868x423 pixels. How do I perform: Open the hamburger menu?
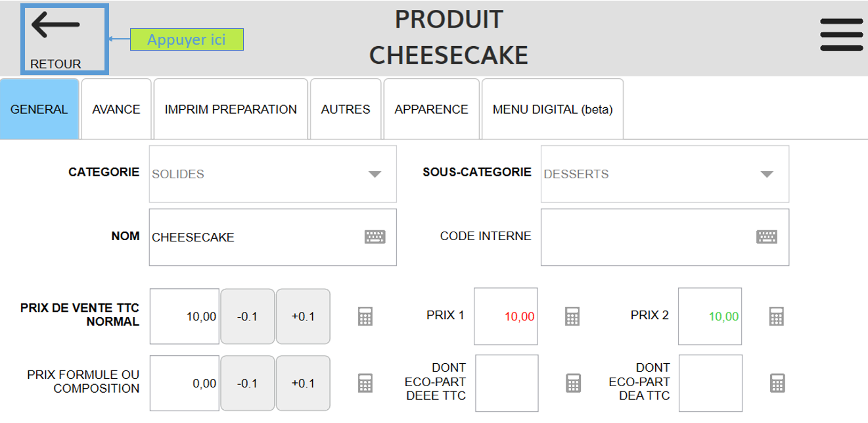[841, 35]
